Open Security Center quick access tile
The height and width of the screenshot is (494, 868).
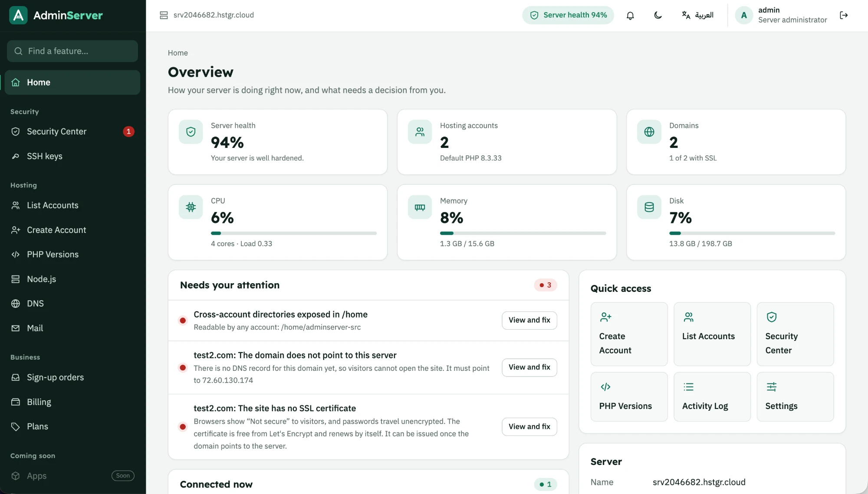[795, 334]
